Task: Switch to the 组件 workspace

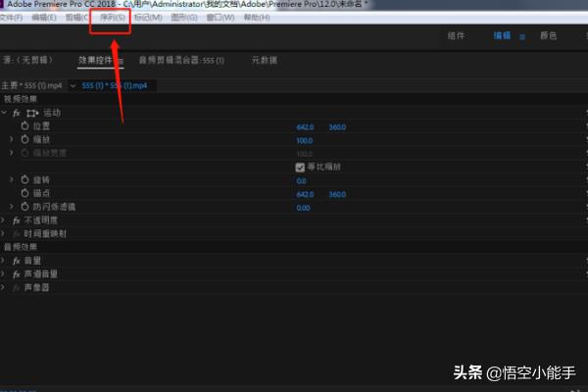Action: [x=456, y=35]
